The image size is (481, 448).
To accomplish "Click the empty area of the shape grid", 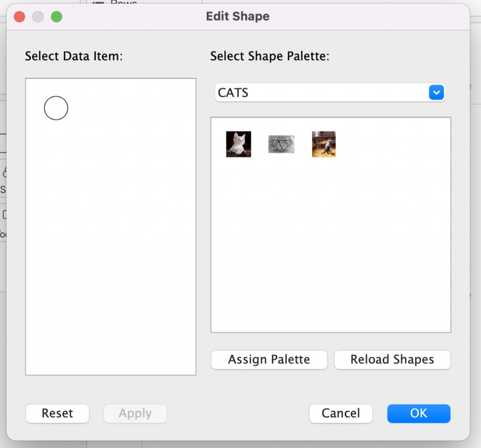I will (x=330, y=249).
